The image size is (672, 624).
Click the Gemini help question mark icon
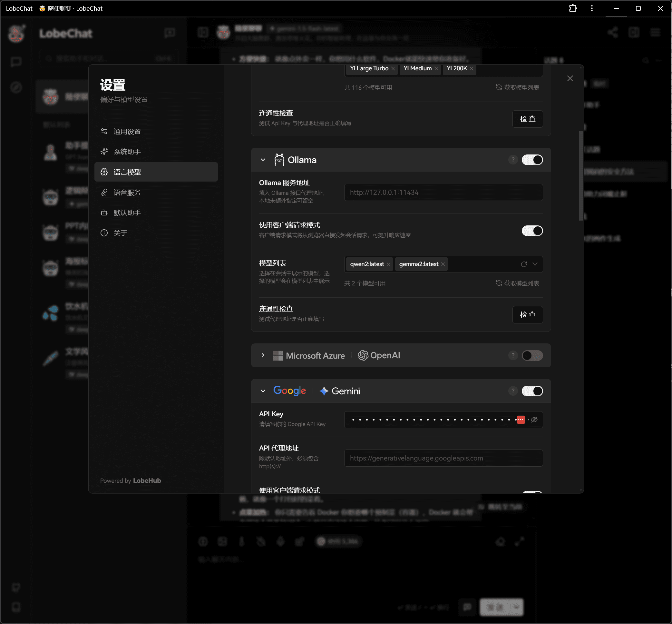point(513,391)
